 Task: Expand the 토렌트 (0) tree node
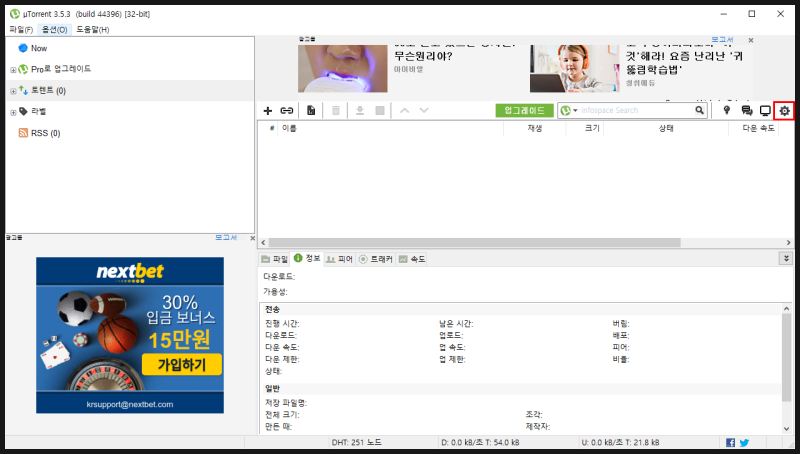point(13,92)
